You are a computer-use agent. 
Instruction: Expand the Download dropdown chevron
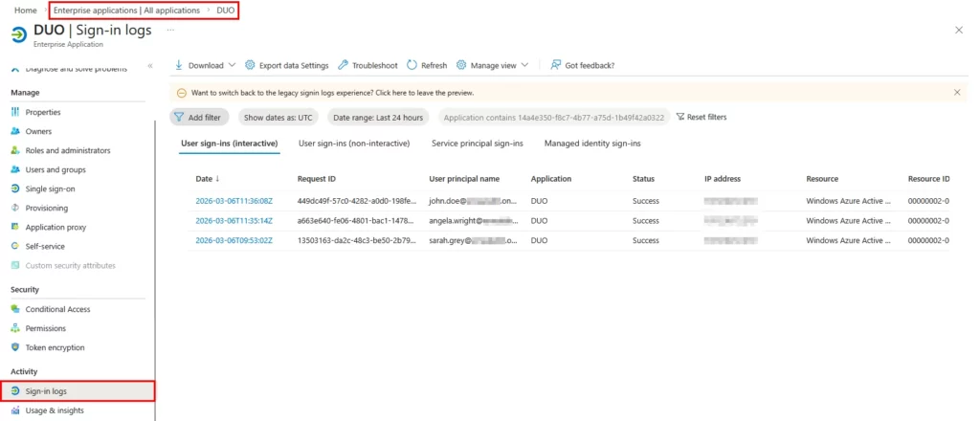point(232,65)
